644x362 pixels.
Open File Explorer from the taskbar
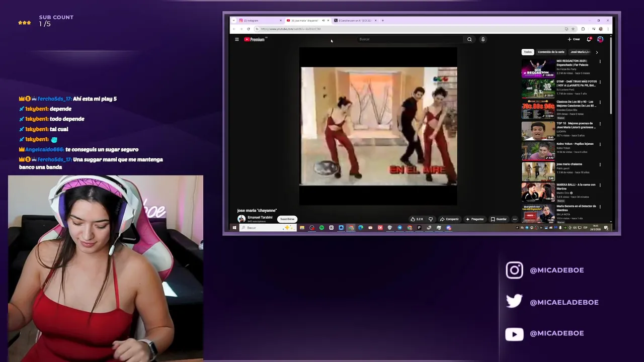tap(302, 228)
